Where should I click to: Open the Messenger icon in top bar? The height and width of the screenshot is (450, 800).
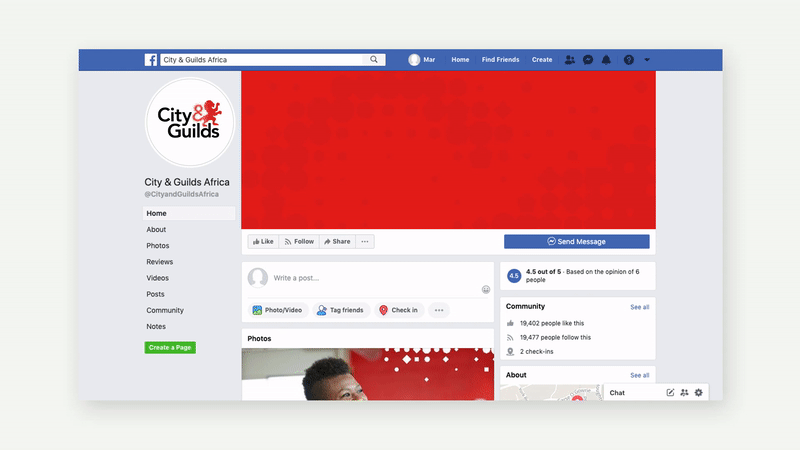point(588,60)
